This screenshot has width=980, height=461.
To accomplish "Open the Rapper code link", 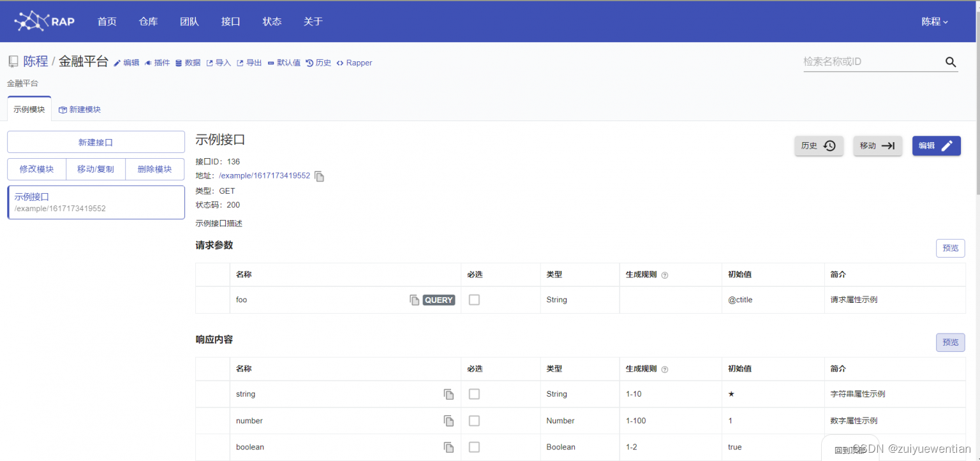I will (x=354, y=62).
